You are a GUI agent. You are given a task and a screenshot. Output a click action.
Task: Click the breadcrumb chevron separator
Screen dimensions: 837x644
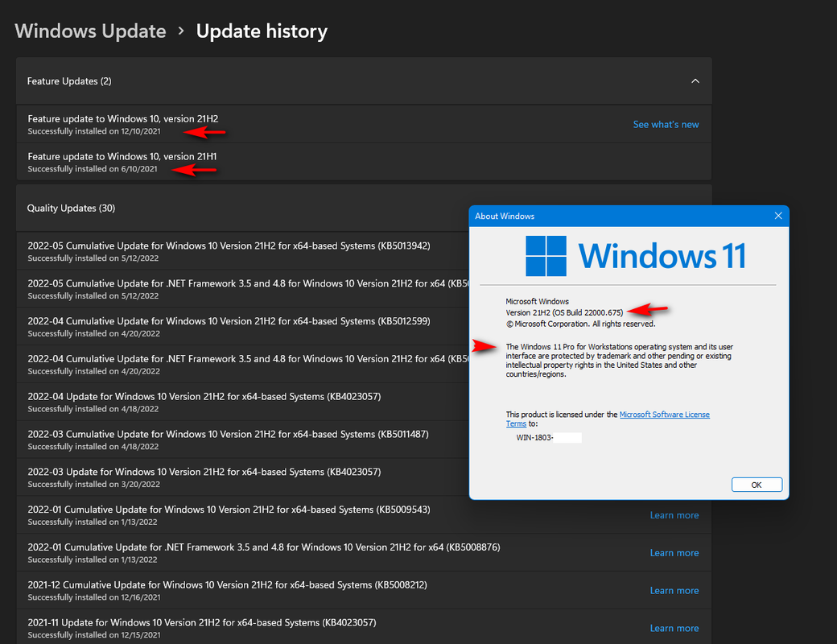pos(181,31)
